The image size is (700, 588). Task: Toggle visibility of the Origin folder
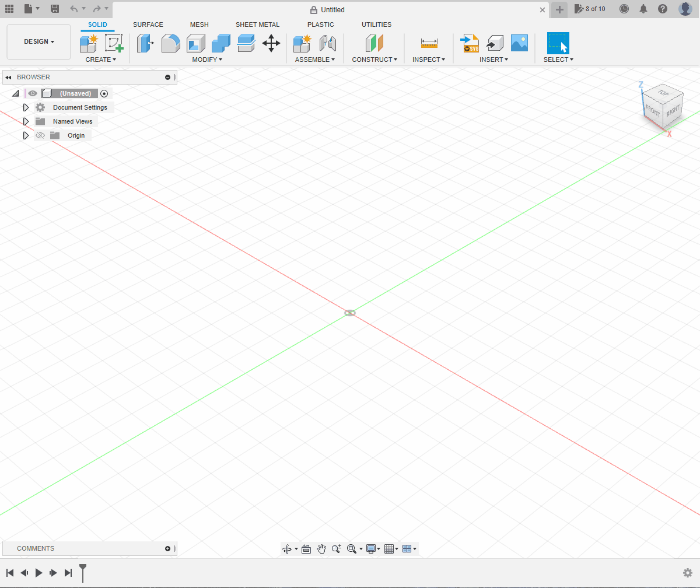tap(40, 135)
